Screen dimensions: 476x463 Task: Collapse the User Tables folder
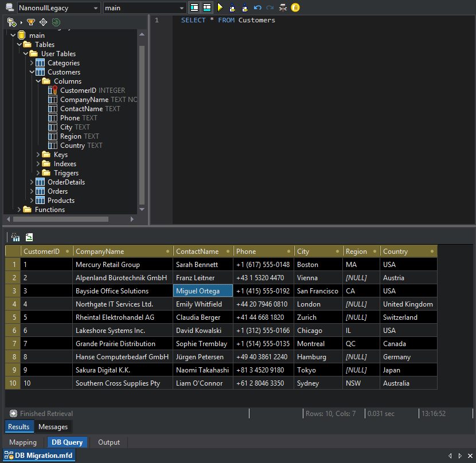point(25,54)
